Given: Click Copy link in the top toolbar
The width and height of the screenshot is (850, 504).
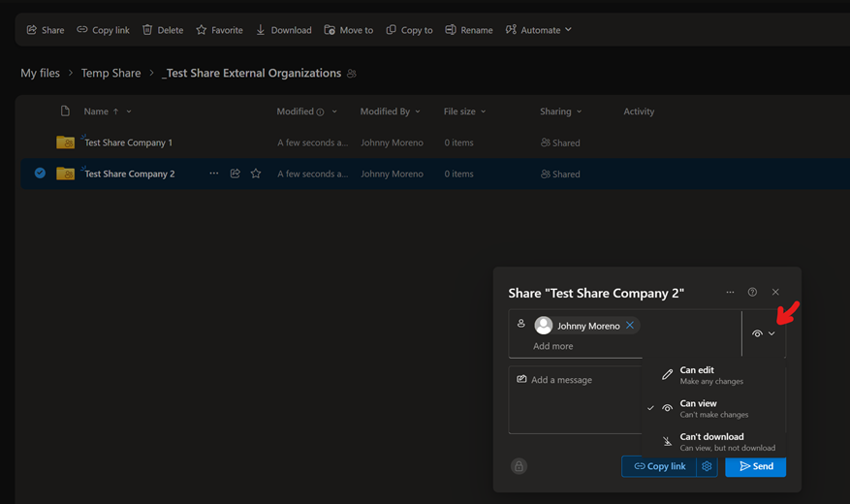Looking at the screenshot, I should tap(103, 30).
